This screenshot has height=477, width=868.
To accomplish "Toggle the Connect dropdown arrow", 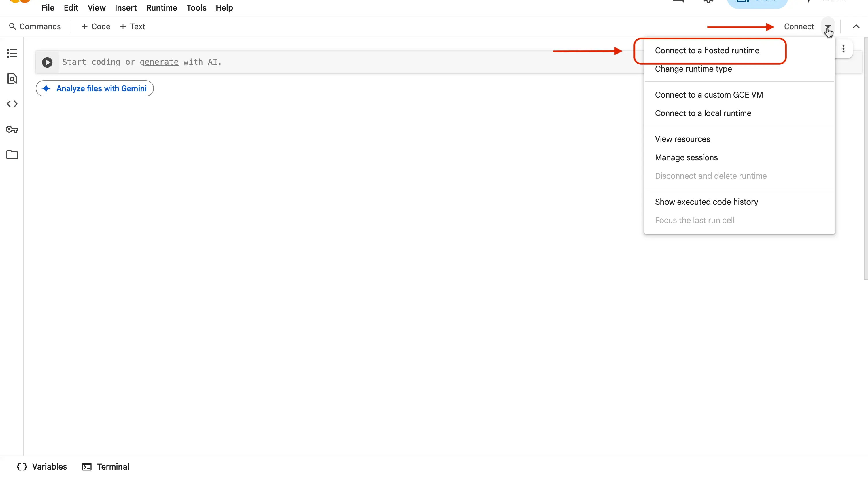I will click(x=828, y=26).
